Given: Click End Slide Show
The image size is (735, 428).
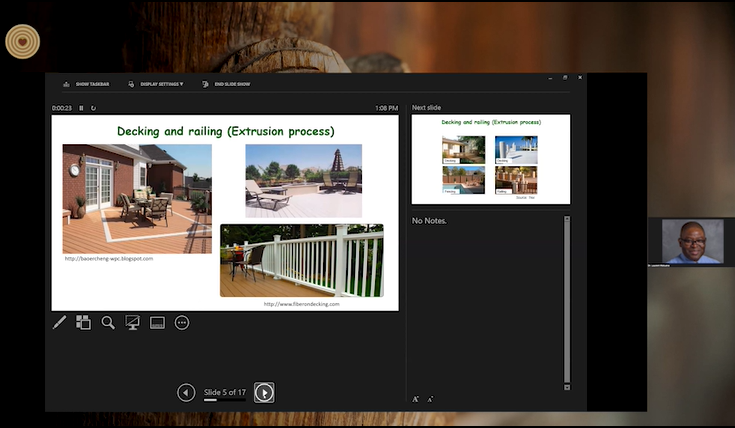Looking at the screenshot, I should (x=226, y=84).
